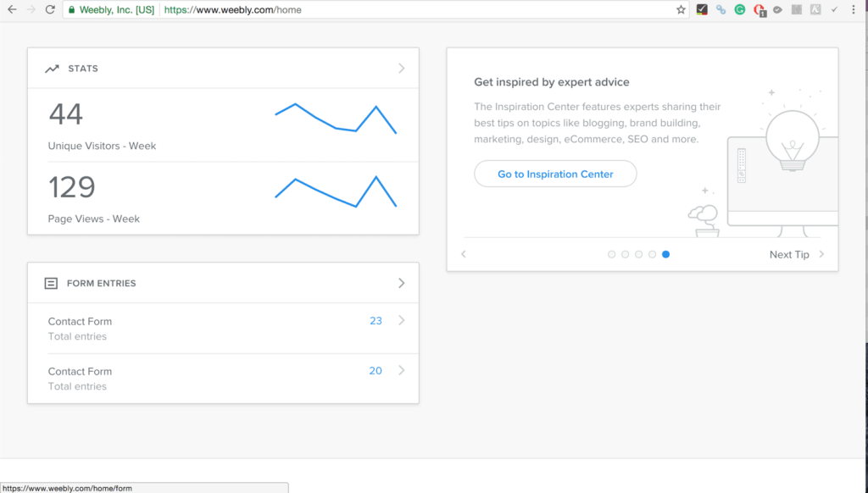Show previous tip with left arrow
868x493 pixels.
click(x=464, y=254)
